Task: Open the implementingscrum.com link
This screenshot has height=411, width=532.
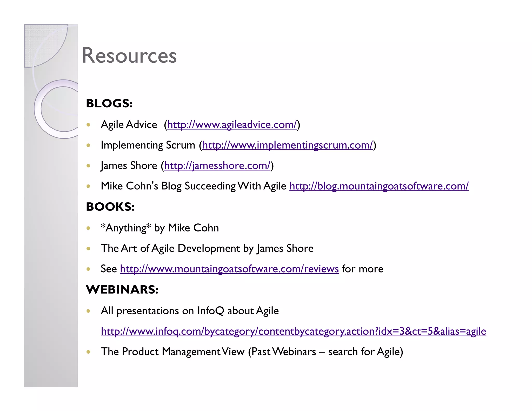Action: pyautogui.click(x=288, y=145)
